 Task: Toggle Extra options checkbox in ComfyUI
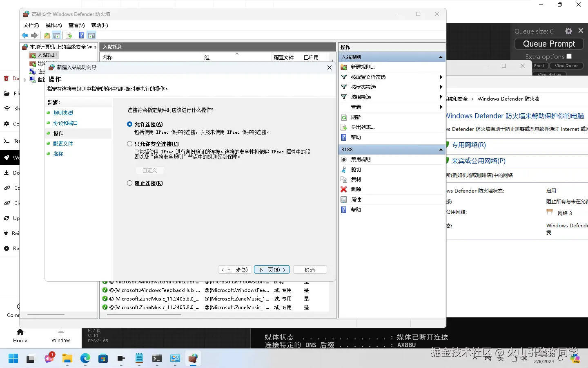569,56
